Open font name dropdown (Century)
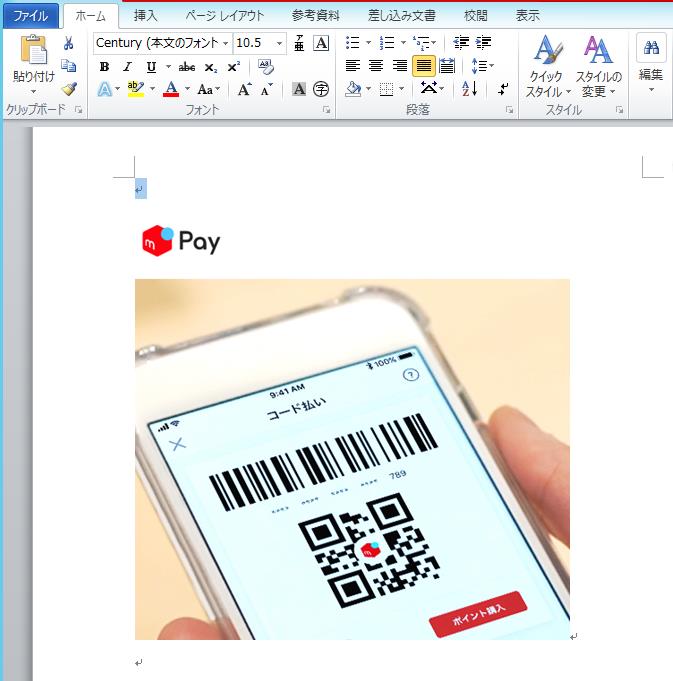Screen dimensions: 673x681 tap(225, 43)
